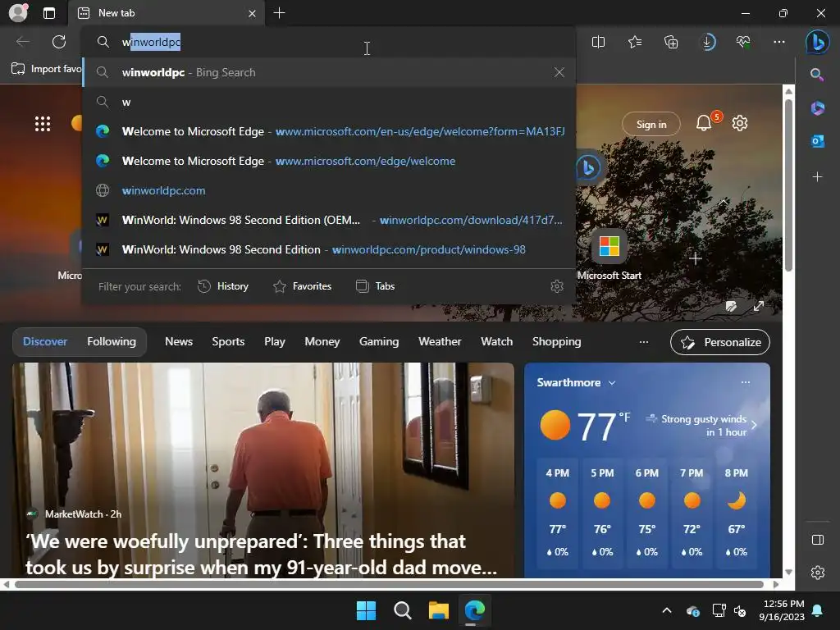Open Browser essentials heart icon
The width and height of the screenshot is (840, 630).
(x=743, y=42)
